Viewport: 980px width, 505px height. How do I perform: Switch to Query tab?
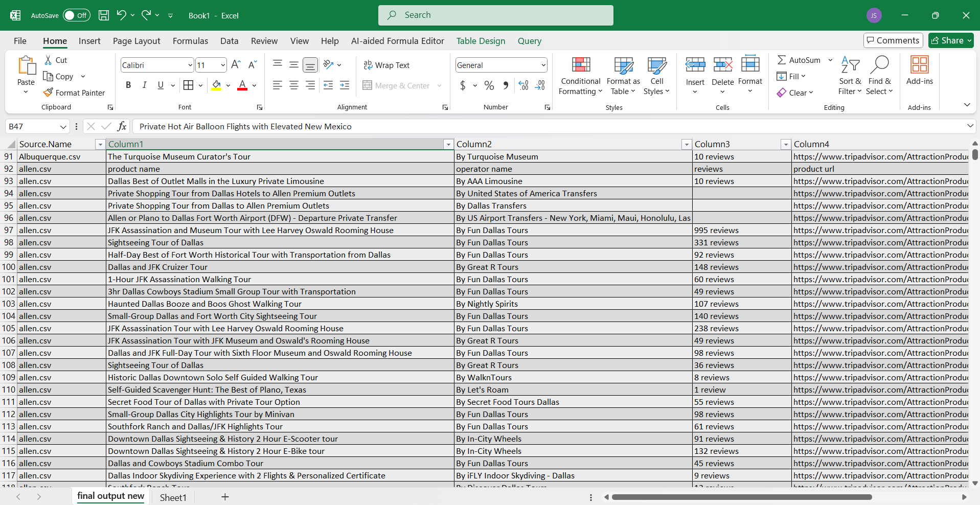pos(529,41)
